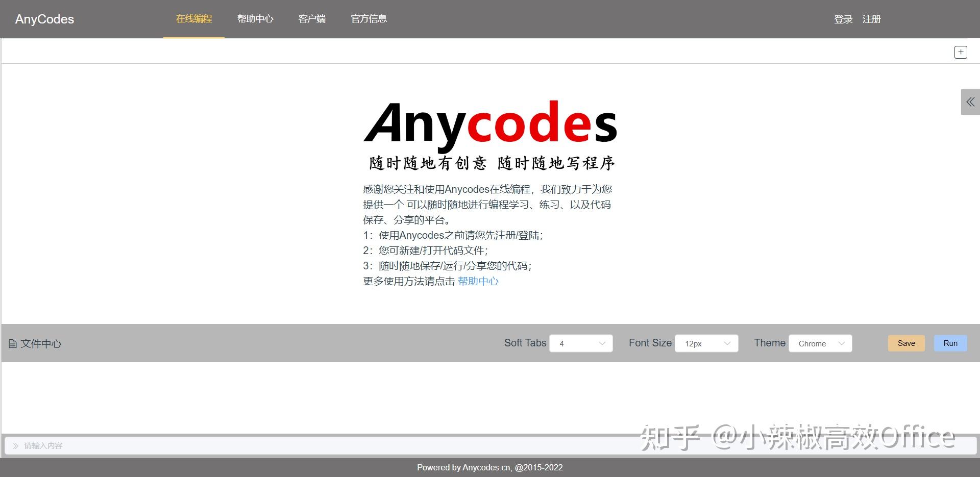Image resolution: width=980 pixels, height=477 pixels.
Task: Click 登录 to sign in
Action: 843,19
